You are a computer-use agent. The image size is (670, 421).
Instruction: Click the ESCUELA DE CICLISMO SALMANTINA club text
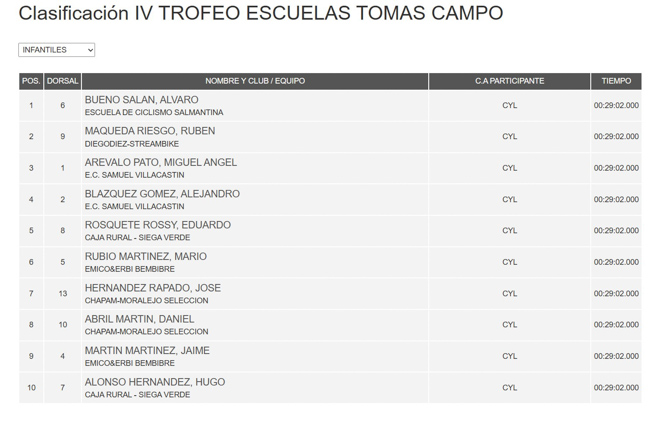pyautogui.click(x=153, y=113)
